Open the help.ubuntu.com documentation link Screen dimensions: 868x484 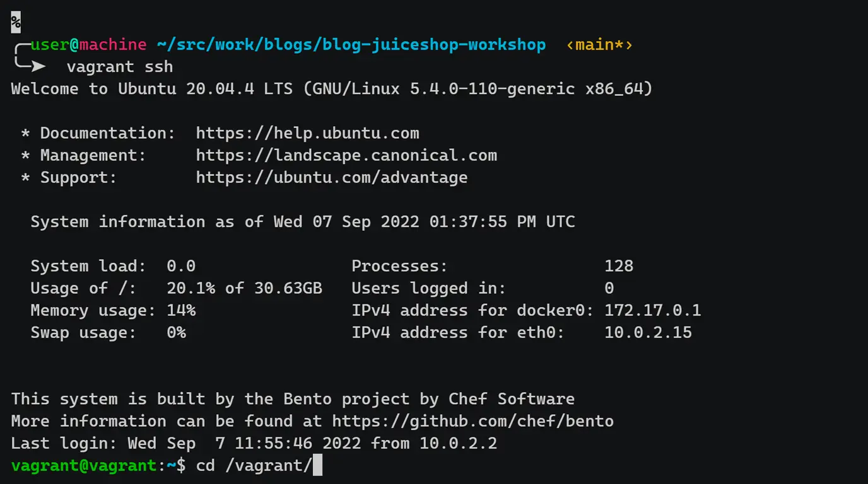pyautogui.click(x=307, y=133)
